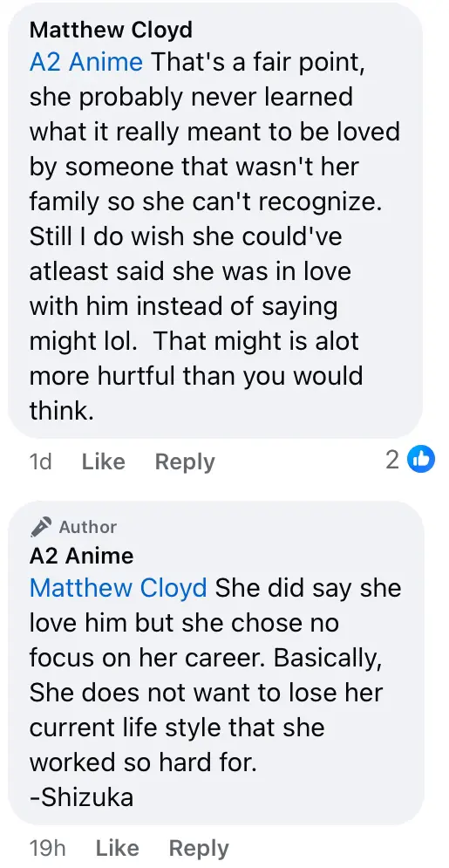Reply to Matthew Cloyd's comment
The image size is (449, 868).
click(x=185, y=461)
